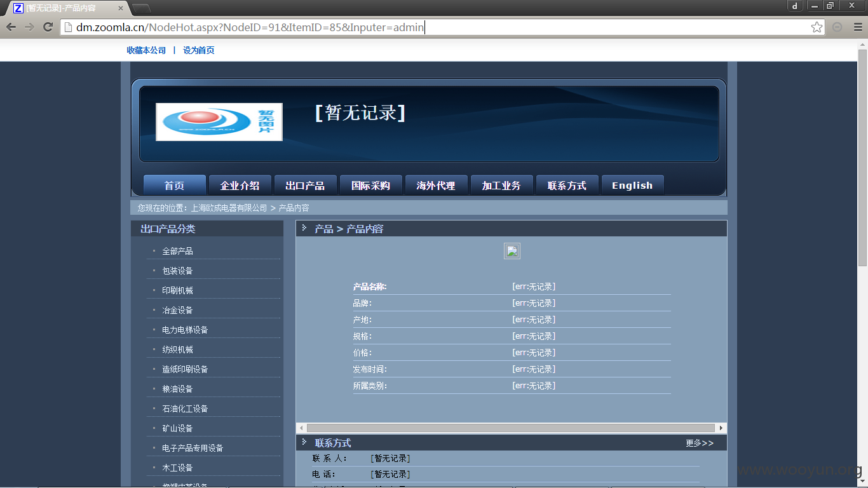
Task: Select 全部产品 category
Action: [177, 251]
